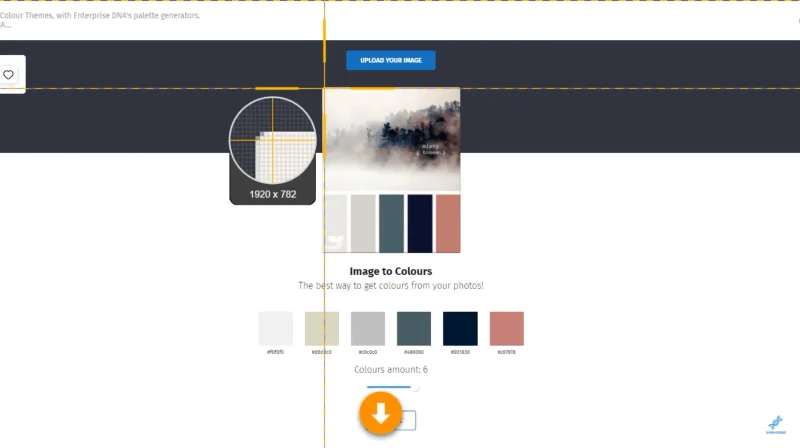Click the colours amount slider handle

(416, 388)
